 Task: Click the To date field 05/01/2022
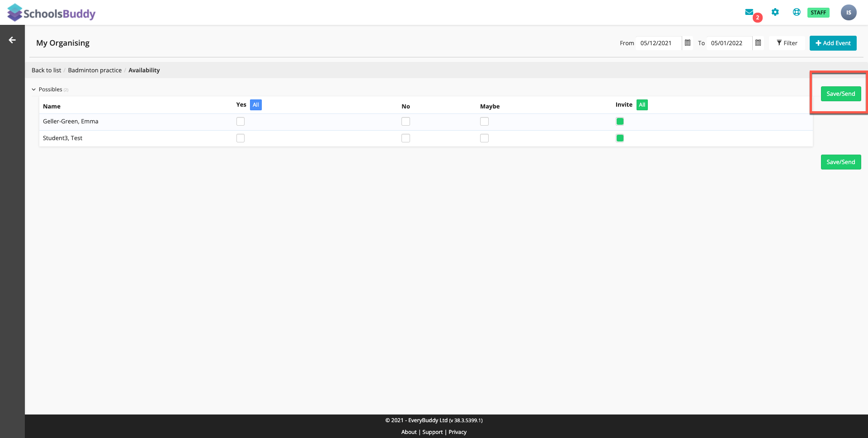(729, 43)
